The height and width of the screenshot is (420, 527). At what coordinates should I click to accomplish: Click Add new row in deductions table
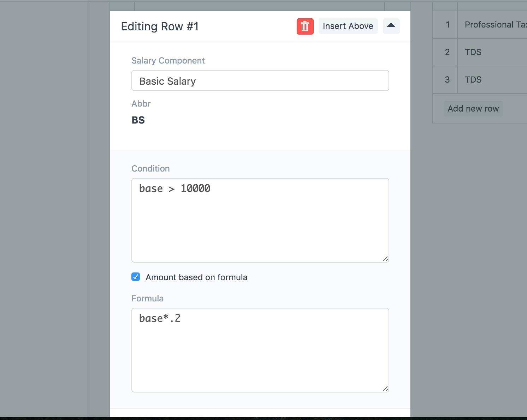click(473, 109)
